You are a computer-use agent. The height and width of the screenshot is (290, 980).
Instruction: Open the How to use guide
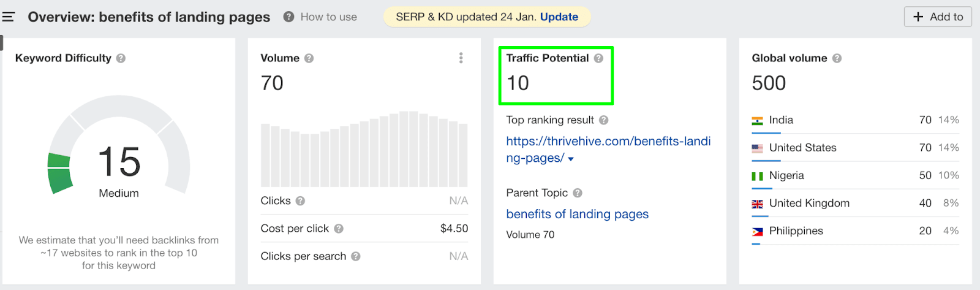pos(320,17)
